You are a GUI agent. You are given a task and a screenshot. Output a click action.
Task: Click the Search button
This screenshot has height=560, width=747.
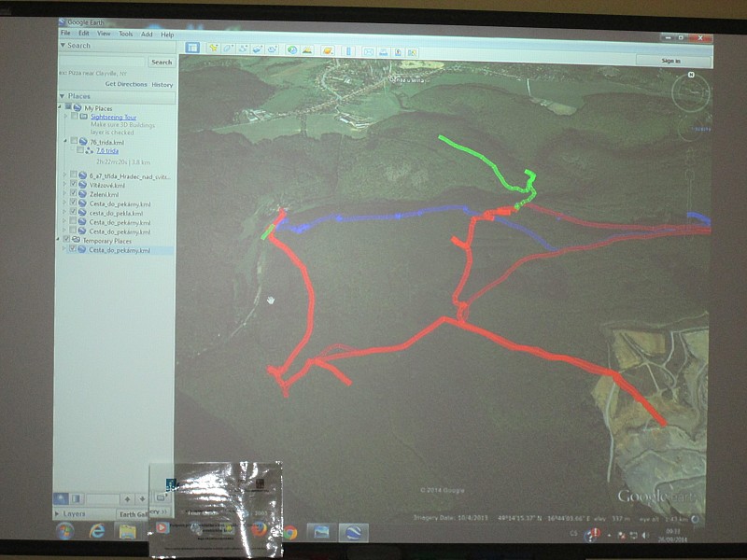162,62
